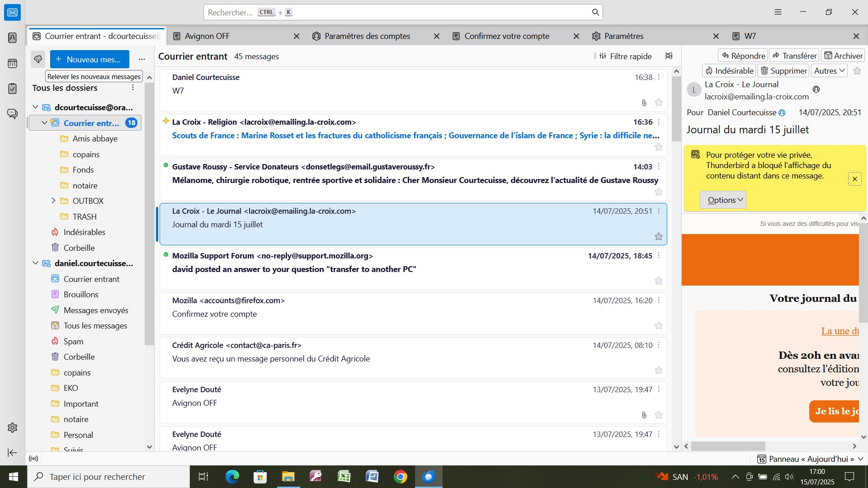Click attachment icon on W7 message
The width and height of the screenshot is (868, 488).
[644, 103]
